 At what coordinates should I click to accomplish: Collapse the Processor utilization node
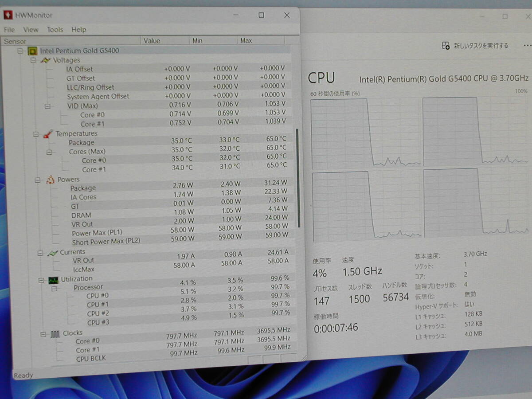click(x=55, y=288)
